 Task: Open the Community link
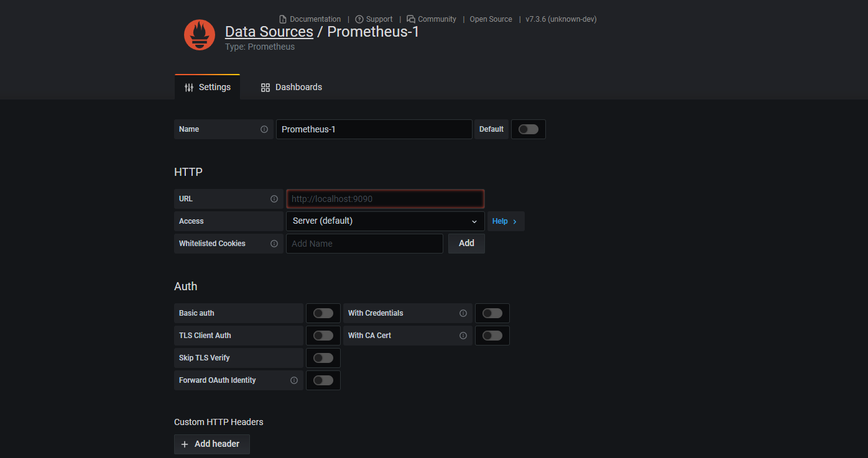(x=432, y=19)
